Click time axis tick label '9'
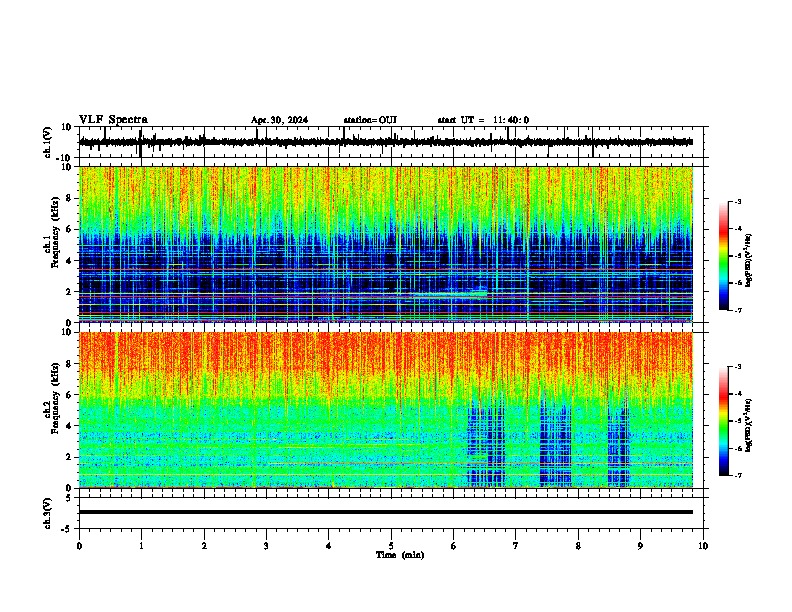The height and width of the screenshot is (612, 792). 640,546
